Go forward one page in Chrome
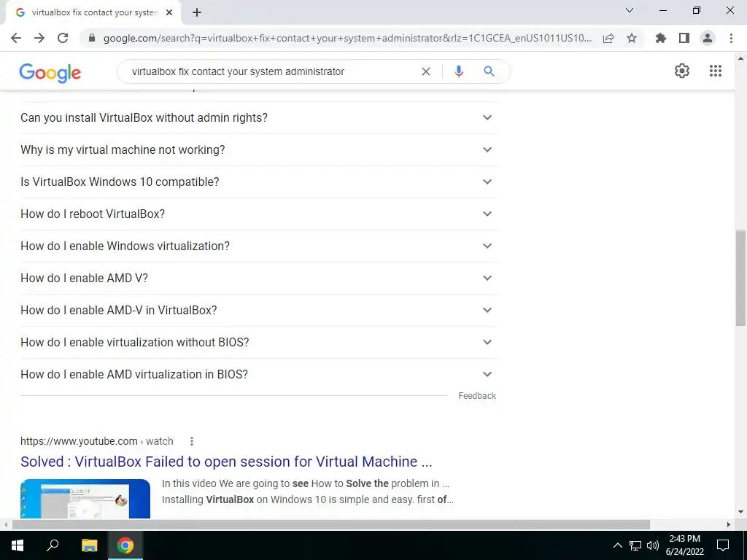Image resolution: width=747 pixels, height=560 pixels. point(39,38)
